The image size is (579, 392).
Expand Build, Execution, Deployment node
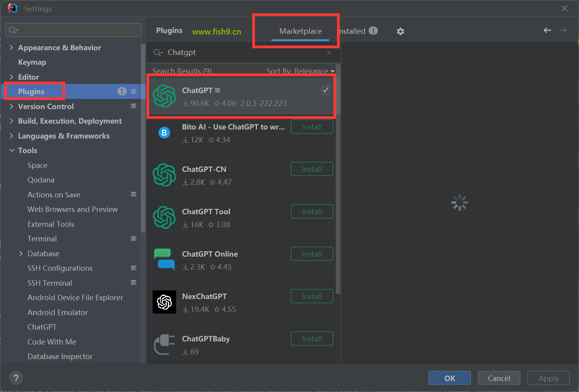point(11,121)
